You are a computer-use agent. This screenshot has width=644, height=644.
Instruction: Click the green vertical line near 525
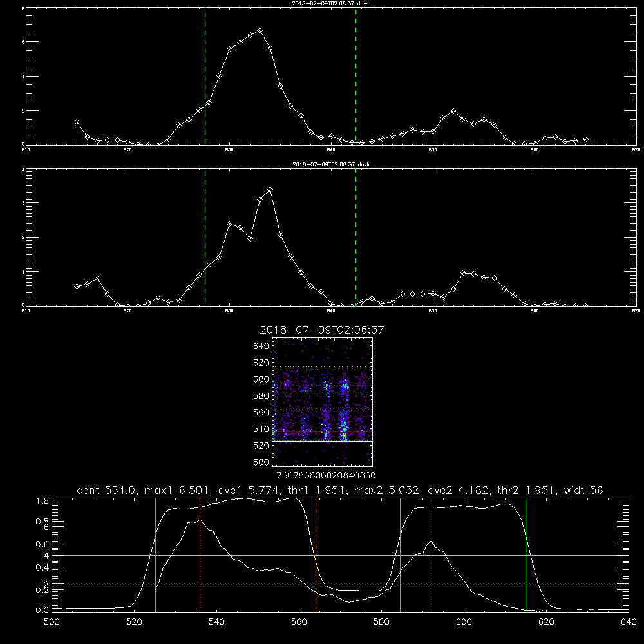tap(155, 555)
